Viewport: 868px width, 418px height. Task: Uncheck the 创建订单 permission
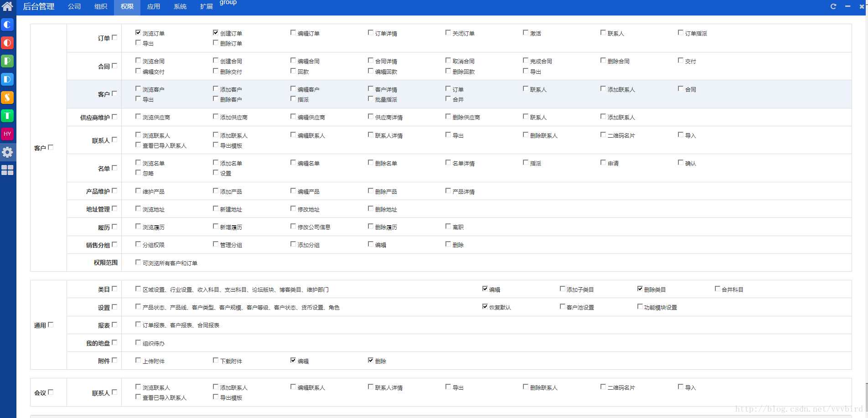[x=216, y=33]
